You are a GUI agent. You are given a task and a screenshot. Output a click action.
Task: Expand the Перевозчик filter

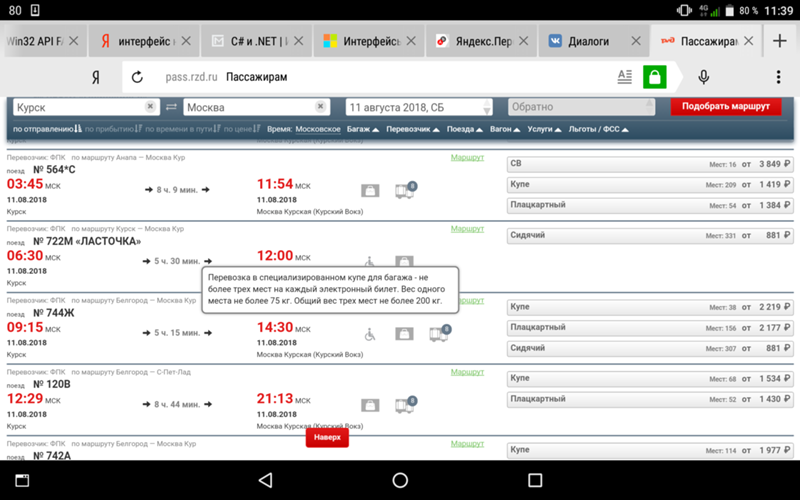click(x=413, y=129)
